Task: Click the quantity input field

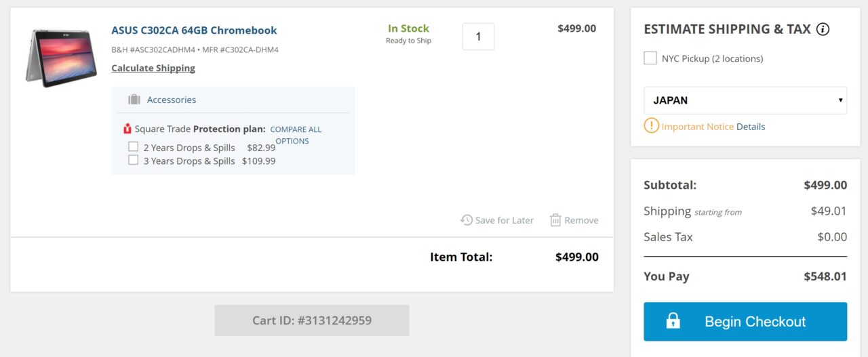Action: coord(478,37)
